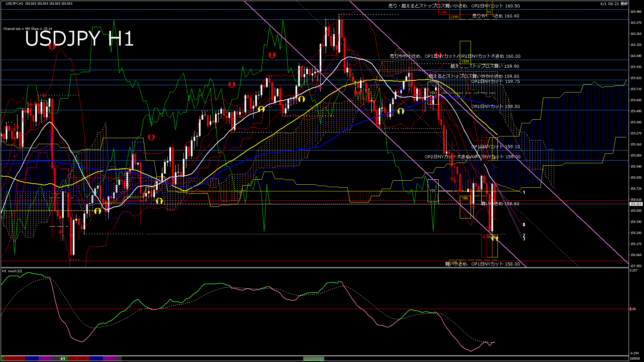Toggle the macd ON button
The height and width of the screenshot is (362, 644).
314,359
